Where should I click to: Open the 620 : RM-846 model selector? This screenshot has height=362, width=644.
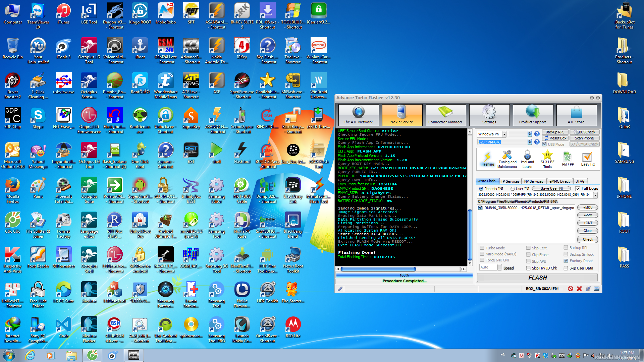530,142
